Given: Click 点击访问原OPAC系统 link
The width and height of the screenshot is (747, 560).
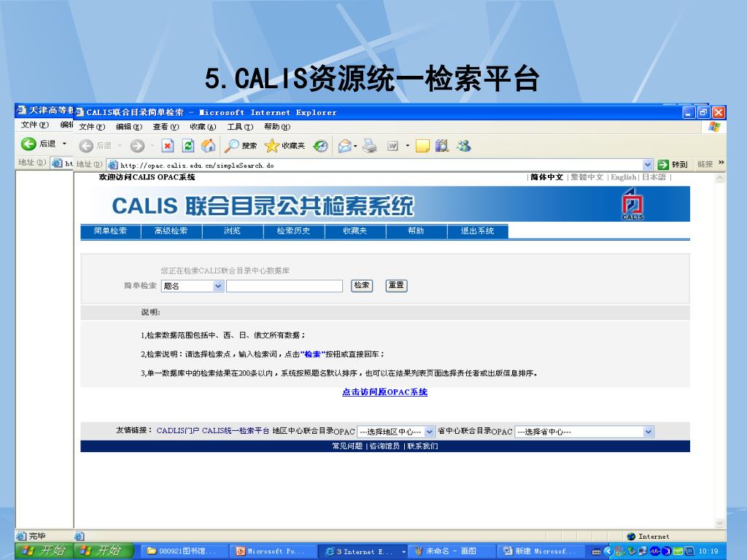Looking at the screenshot, I should [x=385, y=392].
